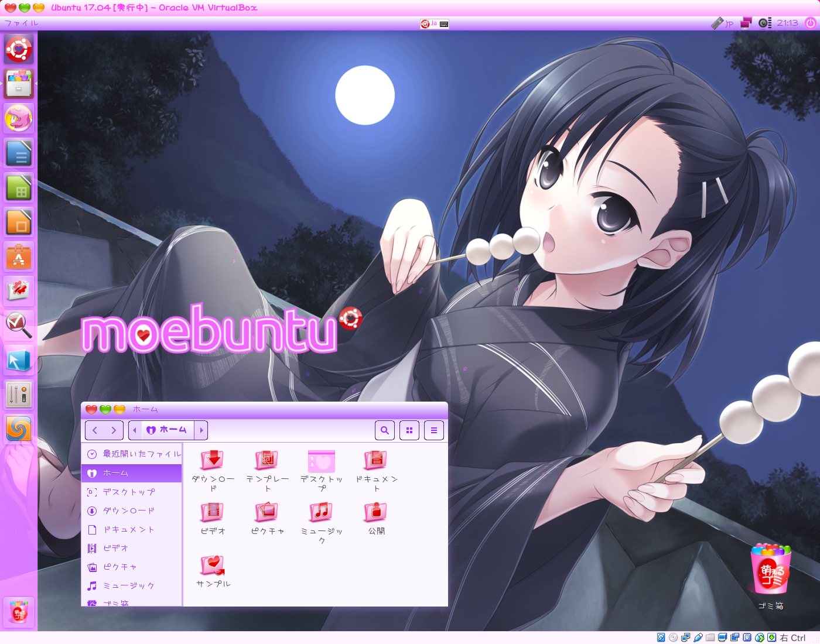
Task: Click the Back navigation button
Action: pyautogui.click(x=95, y=430)
